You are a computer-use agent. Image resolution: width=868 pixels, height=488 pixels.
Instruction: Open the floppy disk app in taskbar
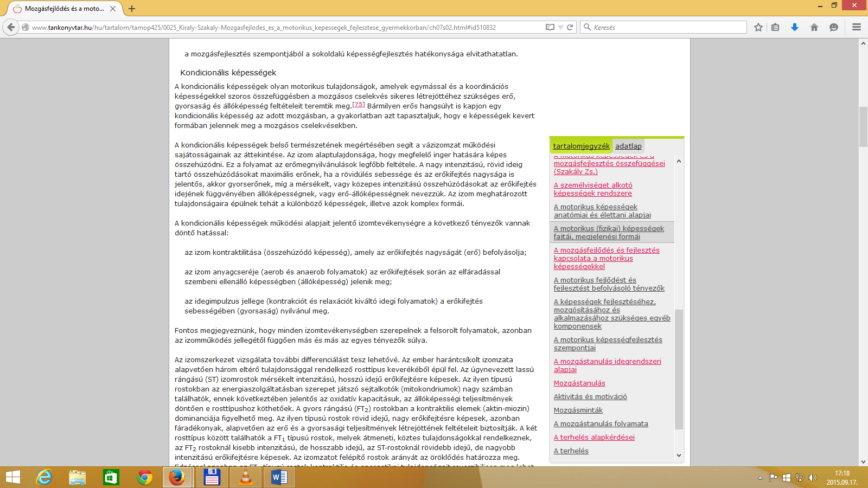point(212,477)
